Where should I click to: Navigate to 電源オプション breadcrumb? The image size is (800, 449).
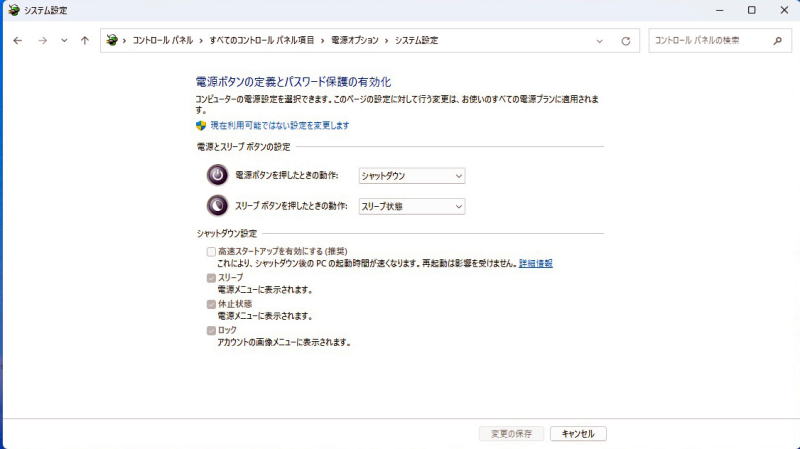pyautogui.click(x=354, y=41)
